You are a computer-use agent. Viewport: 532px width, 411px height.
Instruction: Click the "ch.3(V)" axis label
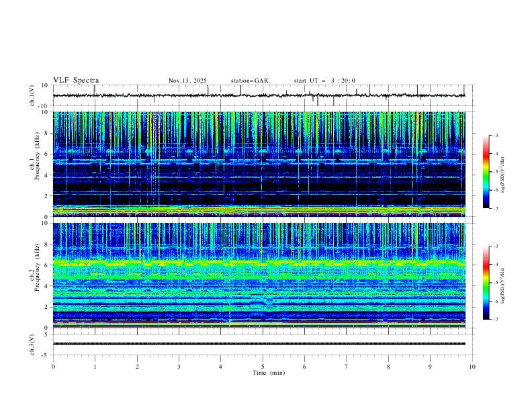pyautogui.click(x=32, y=345)
